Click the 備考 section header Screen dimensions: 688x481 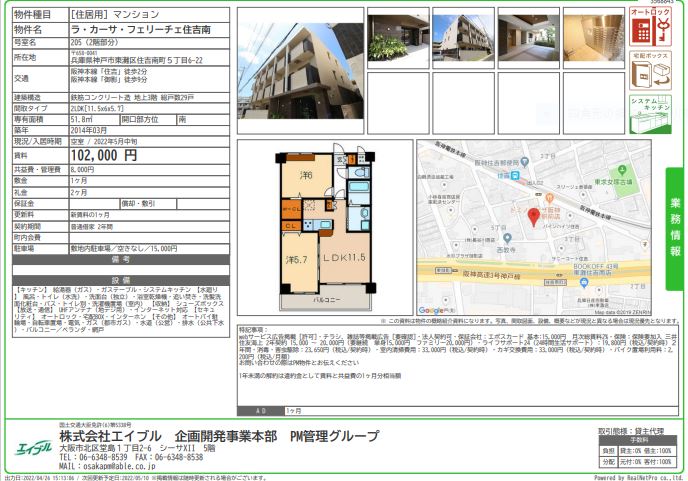121,259
